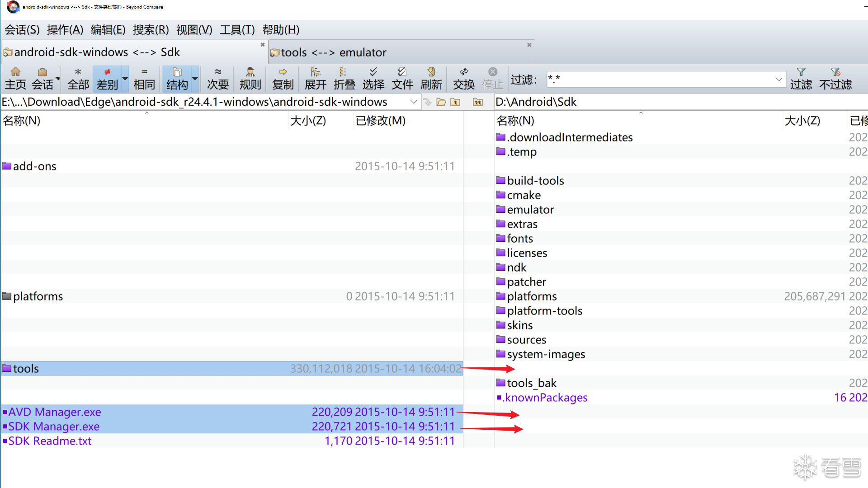Open the 结构 structure dropdown arrow
This screenshot has height=488, width=868.
pyautogui.click(x=195, y=78)
